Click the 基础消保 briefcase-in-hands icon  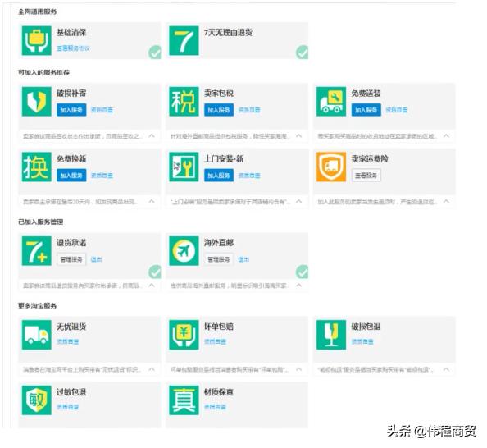pos(37,40)
